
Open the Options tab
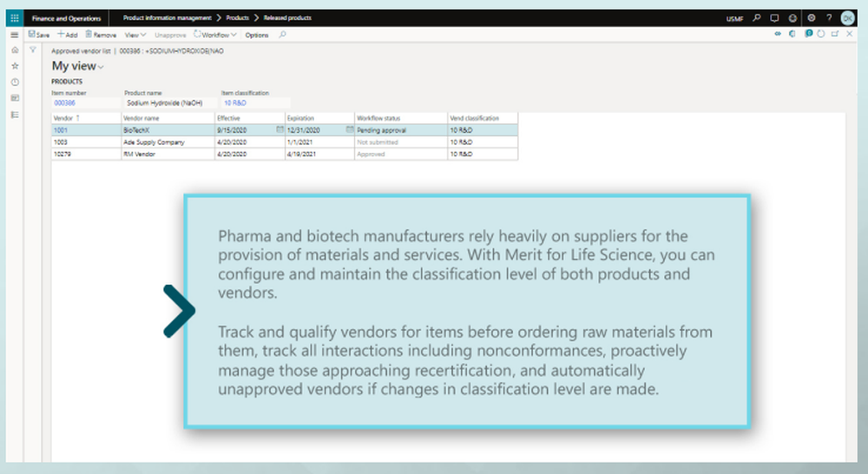[x=257, y=35]
